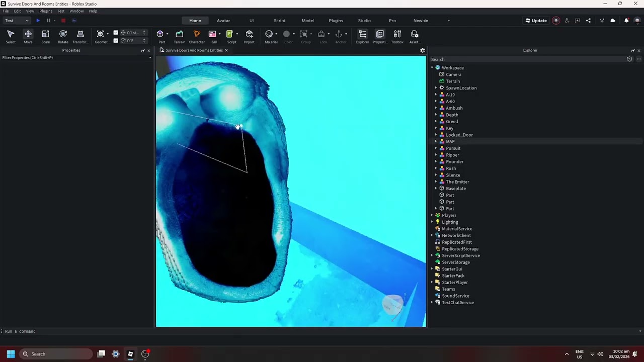Switch to the Model ribbon tab

point(308,21)
